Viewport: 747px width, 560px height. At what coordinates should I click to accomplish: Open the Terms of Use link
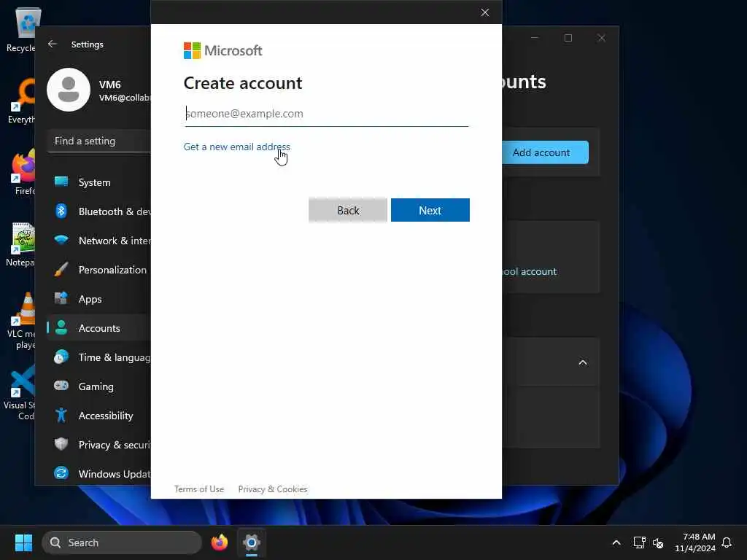click(199, 489)
